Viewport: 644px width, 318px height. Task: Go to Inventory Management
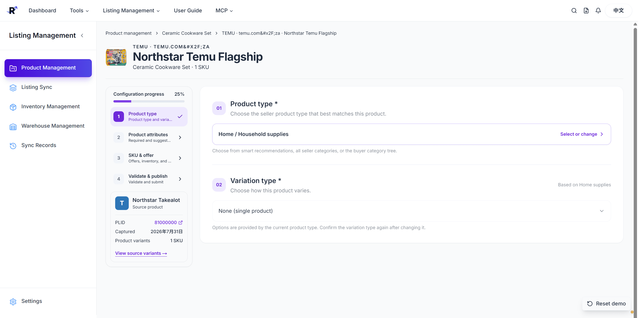[x=48, y=107]
